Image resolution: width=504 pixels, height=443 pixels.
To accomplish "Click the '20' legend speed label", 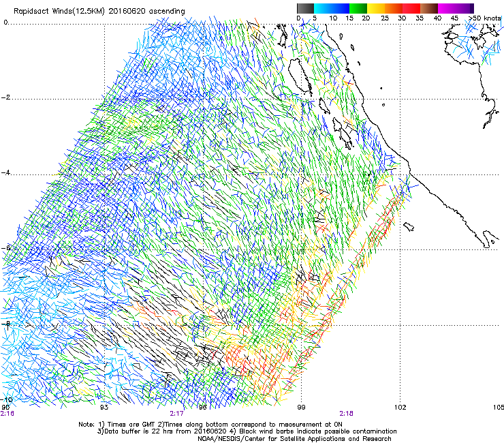I will pos(366,18).
